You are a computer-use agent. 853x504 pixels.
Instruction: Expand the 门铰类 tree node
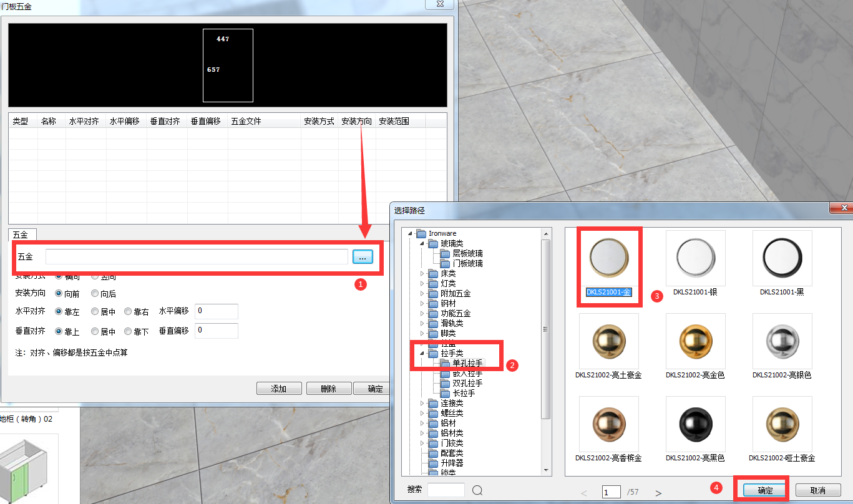coord(422,443)
